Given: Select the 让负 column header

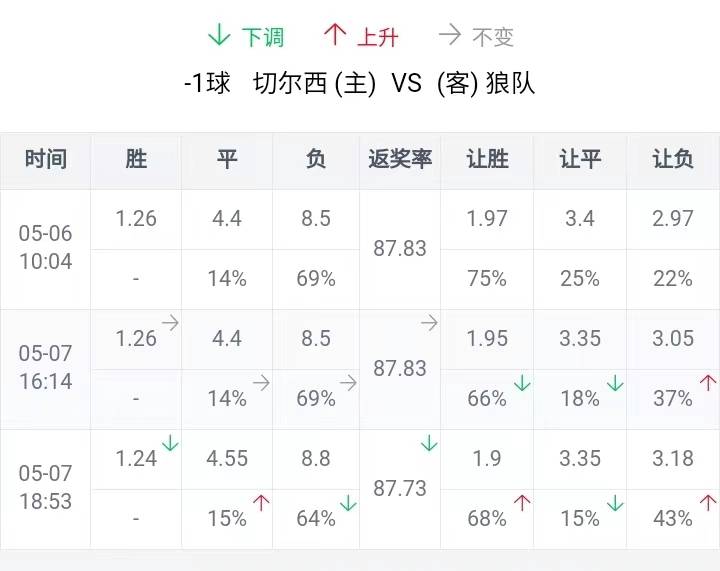Looking at the screenshot, I should pos(673,160).
